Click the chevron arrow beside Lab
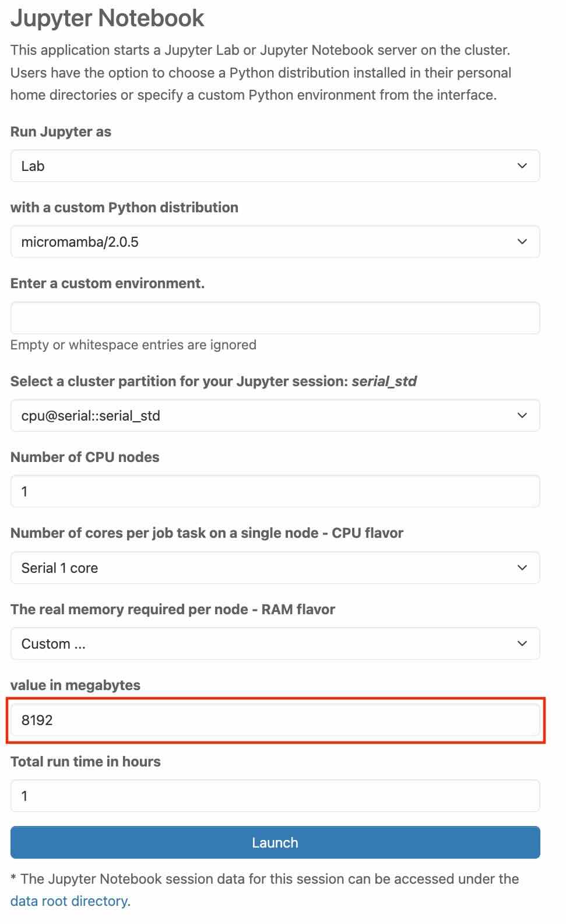The width and height of the screenshot is (566, 924). 522,166
